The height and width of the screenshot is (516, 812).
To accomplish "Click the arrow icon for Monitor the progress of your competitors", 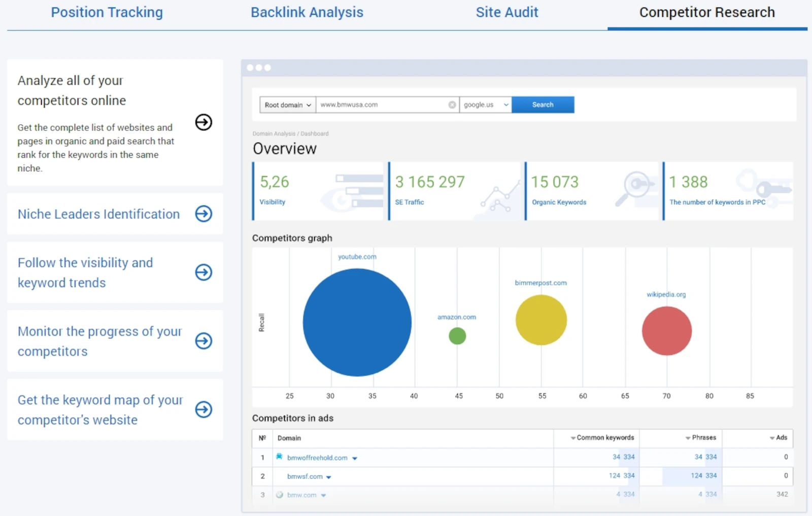I will [204, 341].
